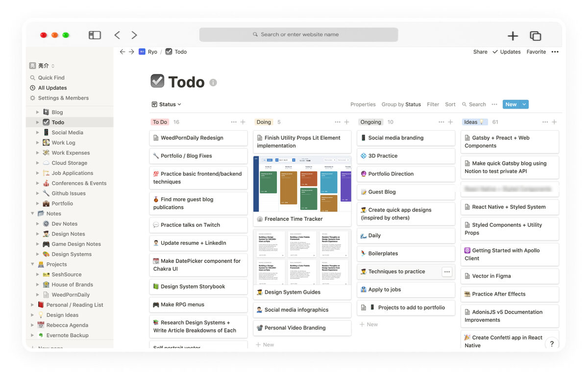
Task: Open the Status view dropdown
Action: [x=167, y=104]
